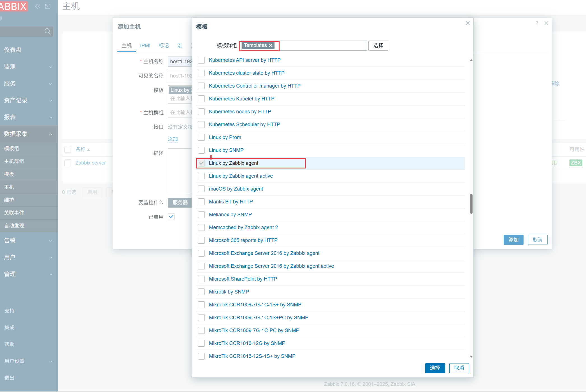The height and width of the screenshot is (392, 586).
Task: Click the 主机群组 input field
Action: click(180, 112)
